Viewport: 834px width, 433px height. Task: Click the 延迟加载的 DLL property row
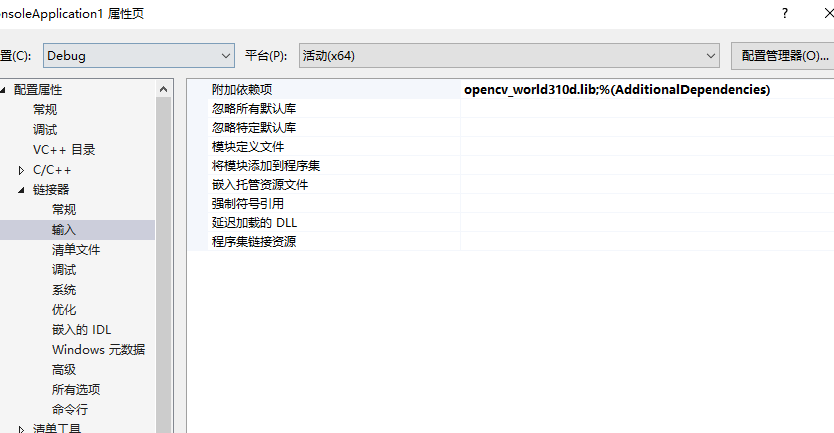[511, 222]
